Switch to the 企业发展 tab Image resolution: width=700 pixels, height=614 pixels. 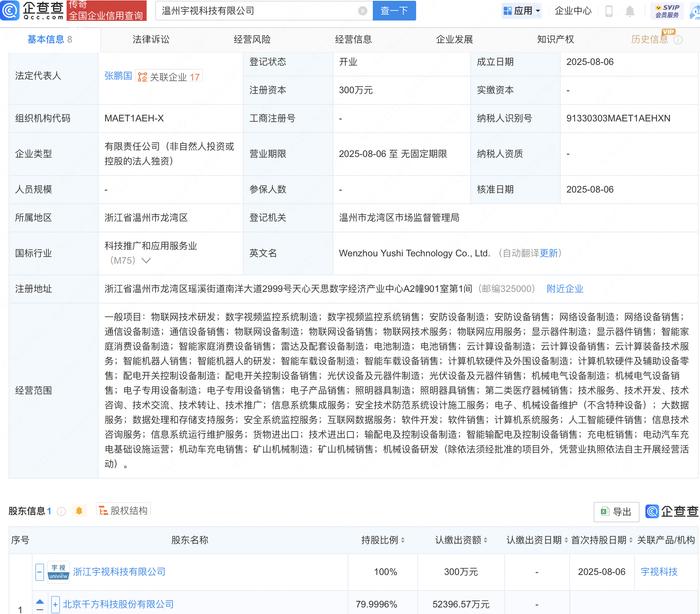[x=454, y=39]
